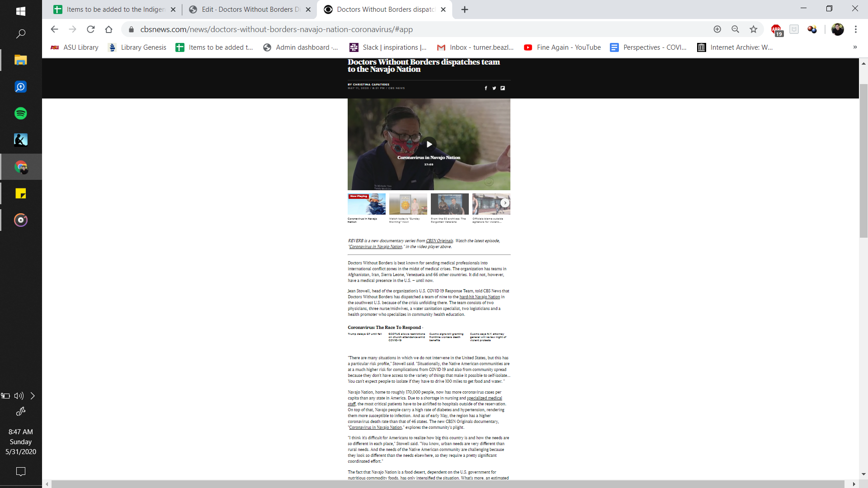The image size is (868, 488).
Task: Select the Sunday Morning video thumbnail
Action: pyautogui.click(x=408, y=204)
